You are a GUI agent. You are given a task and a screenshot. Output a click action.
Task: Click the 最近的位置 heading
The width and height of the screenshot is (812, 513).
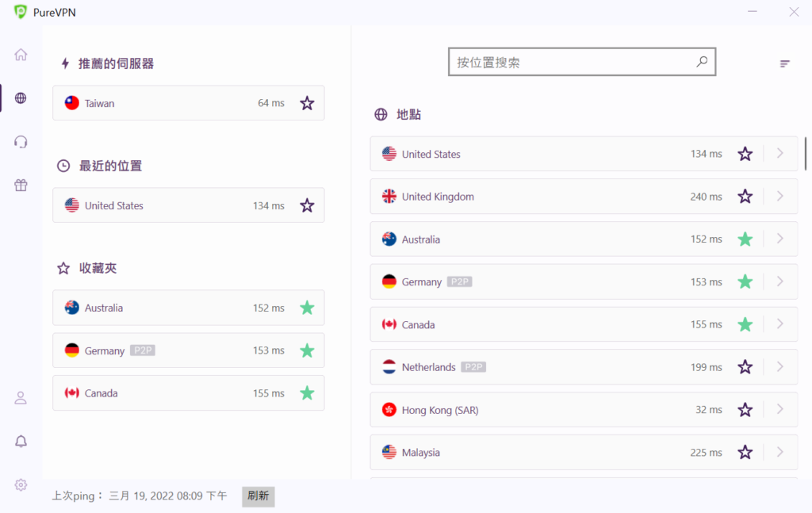(110, 166)
